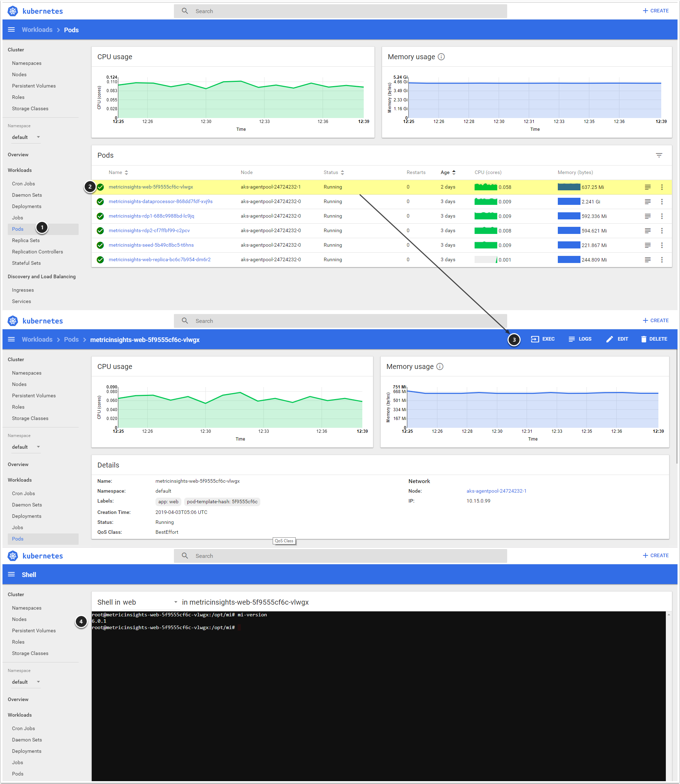Click EXEC button in pod toolbar

pyautogui.click(x=543, y=339)
